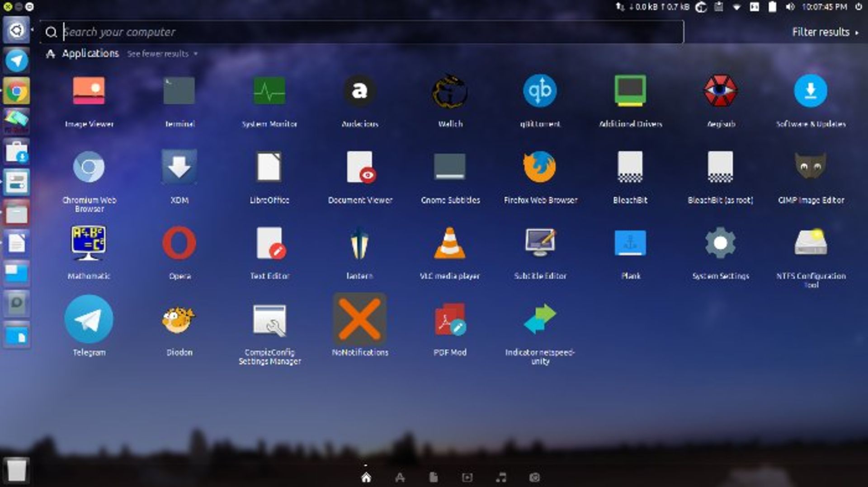Open the Image Viewer application
This screenshot has height=487, width=868.
89,91
